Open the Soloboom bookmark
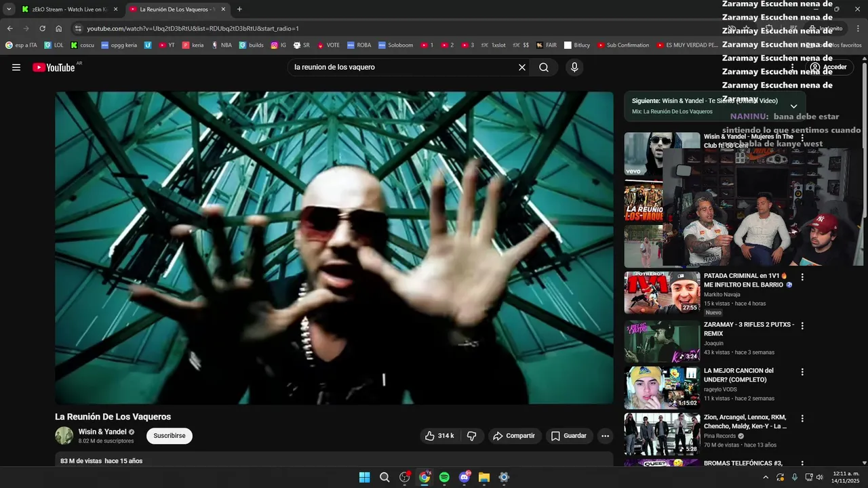The height and width of the screenshot is (488, 868). click(395, 45)
